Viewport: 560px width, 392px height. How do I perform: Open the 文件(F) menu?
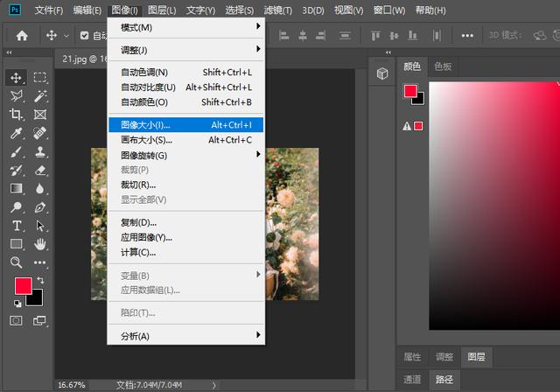coord(49,10)
